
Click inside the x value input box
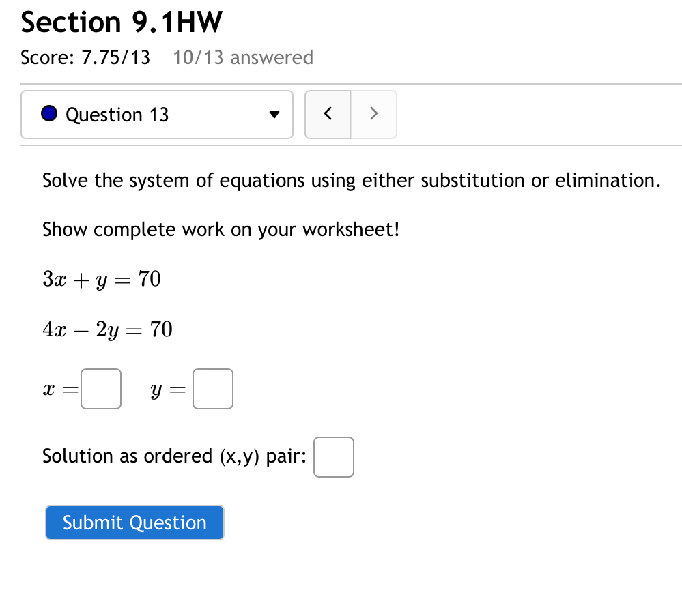100,388
